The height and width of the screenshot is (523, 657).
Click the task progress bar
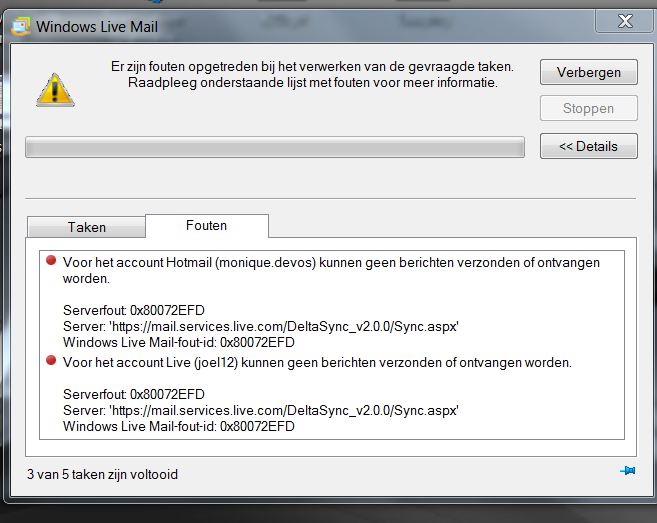tap(275, 147)
